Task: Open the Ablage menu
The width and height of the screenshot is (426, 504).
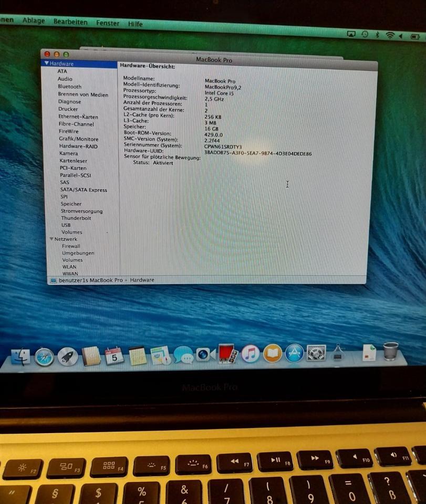Action: [x=34, y=20]
